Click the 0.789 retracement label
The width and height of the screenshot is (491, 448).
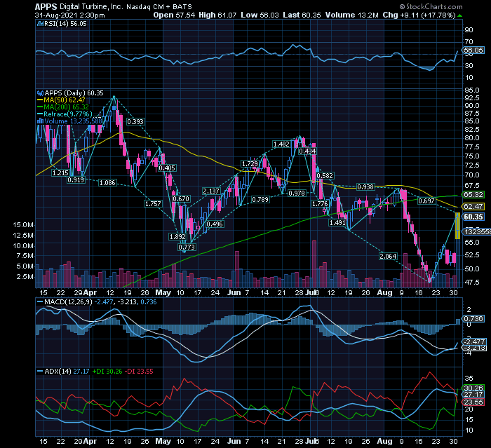(260, 199)
